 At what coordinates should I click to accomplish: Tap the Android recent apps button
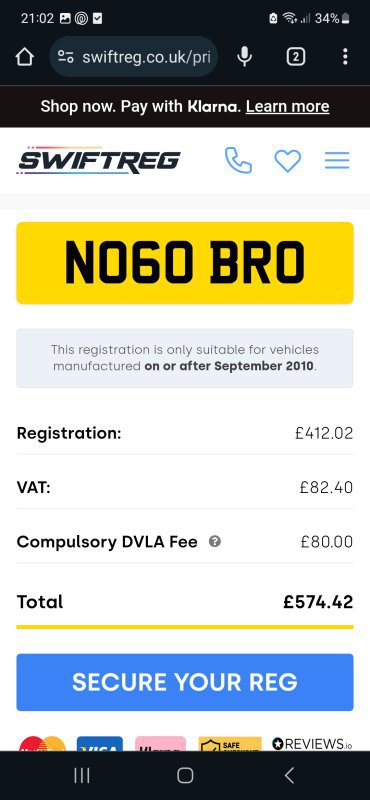pyautogui.click(x=82, y=776)
